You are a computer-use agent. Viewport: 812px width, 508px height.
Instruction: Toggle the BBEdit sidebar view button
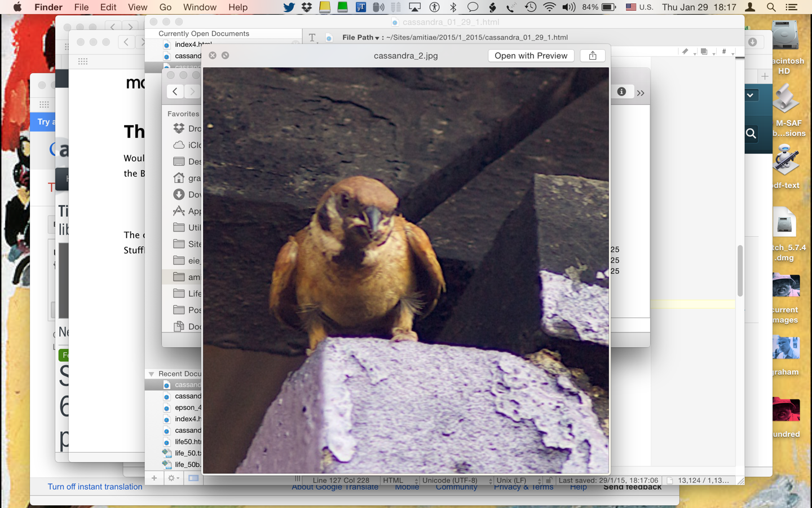click(x=193, y=478)
